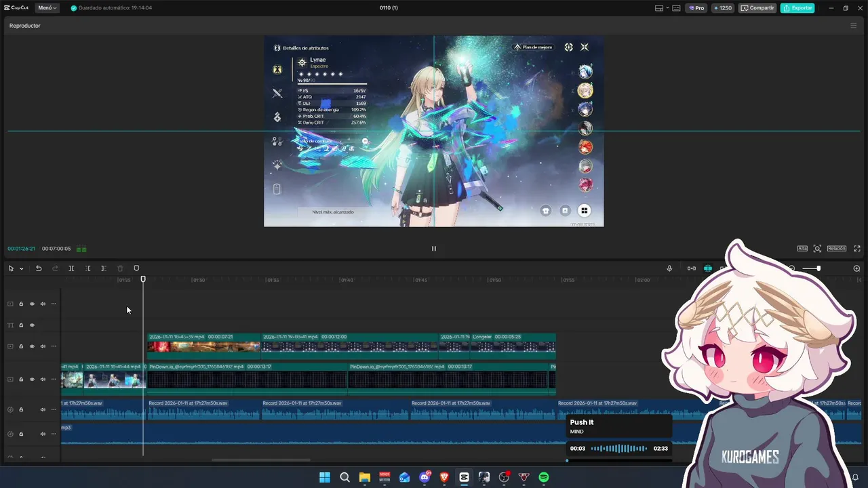Viewport: 868px width, 488px height.
Task: Mute the Record wav audio track
Action: (43, 409)
